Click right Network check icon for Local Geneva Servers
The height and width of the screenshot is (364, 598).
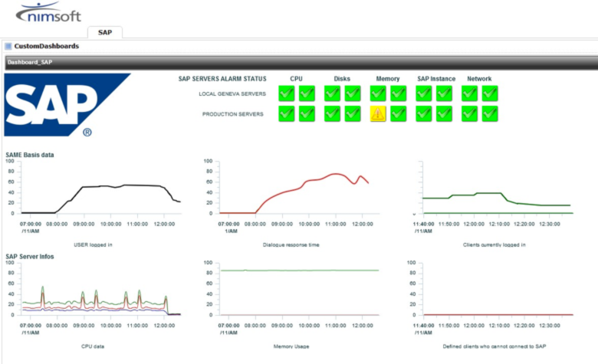(x=490, y=93)
